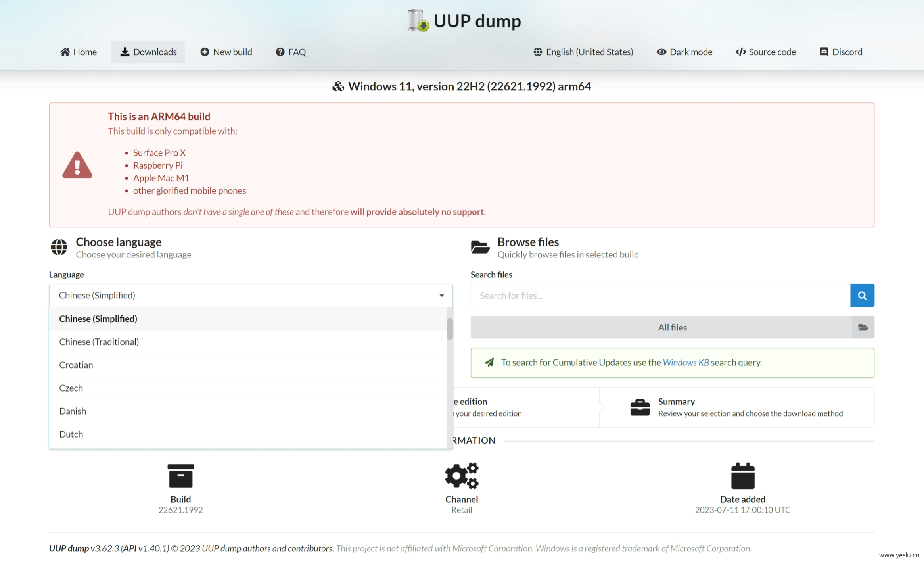Viewport: 924px width, 563px height.
Task: Click the plus circle icon by New build
Action: coord(205,52)
